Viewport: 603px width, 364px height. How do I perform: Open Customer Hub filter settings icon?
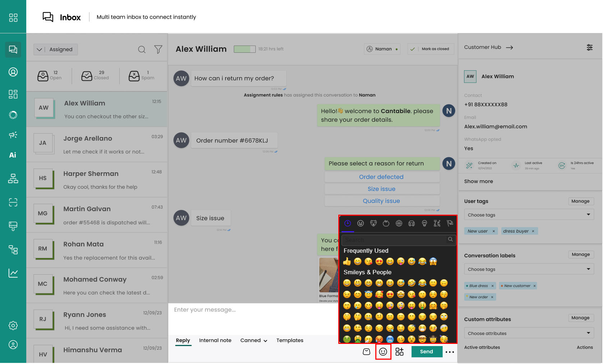589,47
